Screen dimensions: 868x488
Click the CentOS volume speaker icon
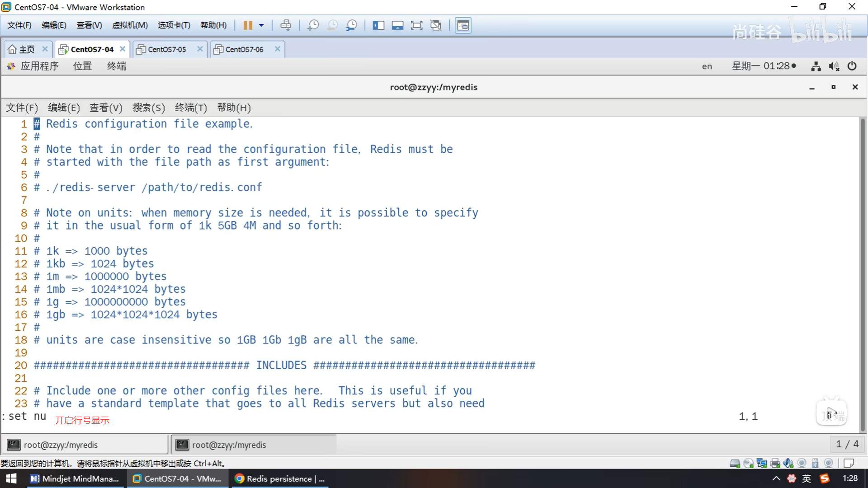point(834,66)
